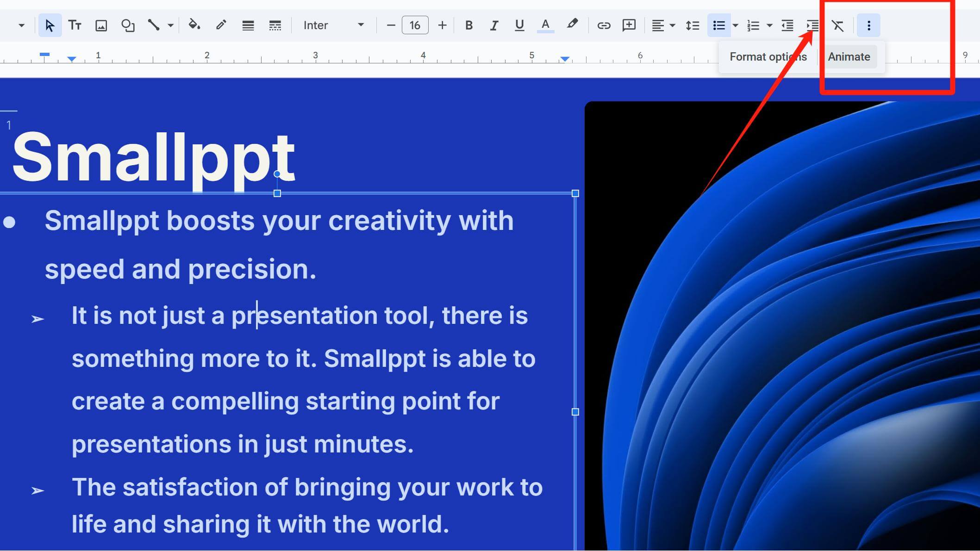
Task: Toggle the bulleted list
Action: click(x=718, y=25)
